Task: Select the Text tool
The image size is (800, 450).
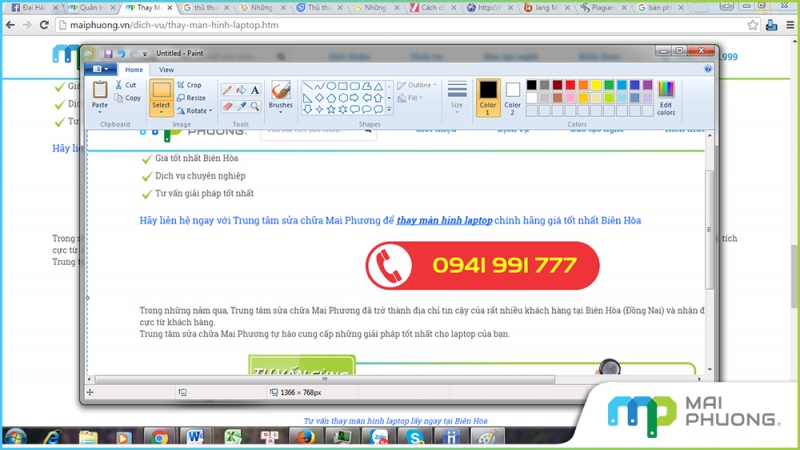Action: [x=255, y=90]
